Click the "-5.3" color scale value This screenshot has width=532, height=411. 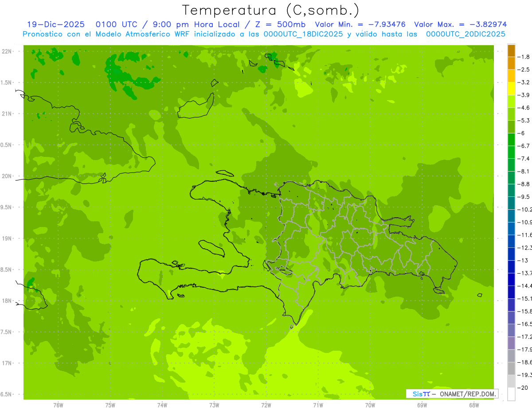(x=524, y=120)
